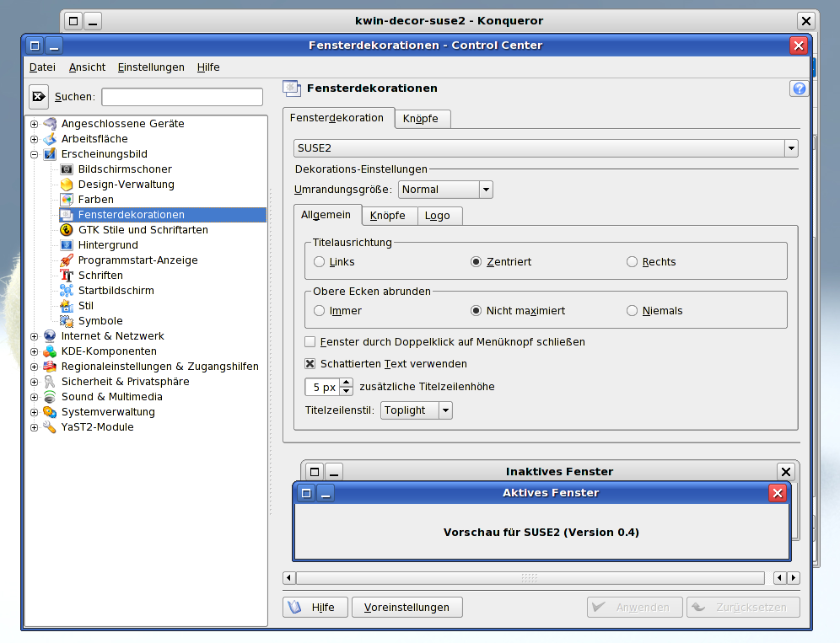Screen dimensions: 840x643
Task: Click the GTK Stile und Schriftarten icon
Action: click(67, 230)
